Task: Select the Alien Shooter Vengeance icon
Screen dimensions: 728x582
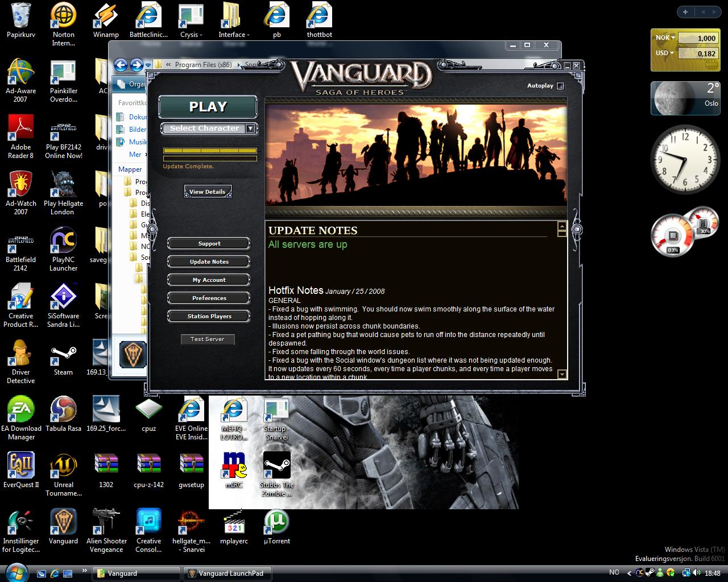Action: tap(106, 531)
